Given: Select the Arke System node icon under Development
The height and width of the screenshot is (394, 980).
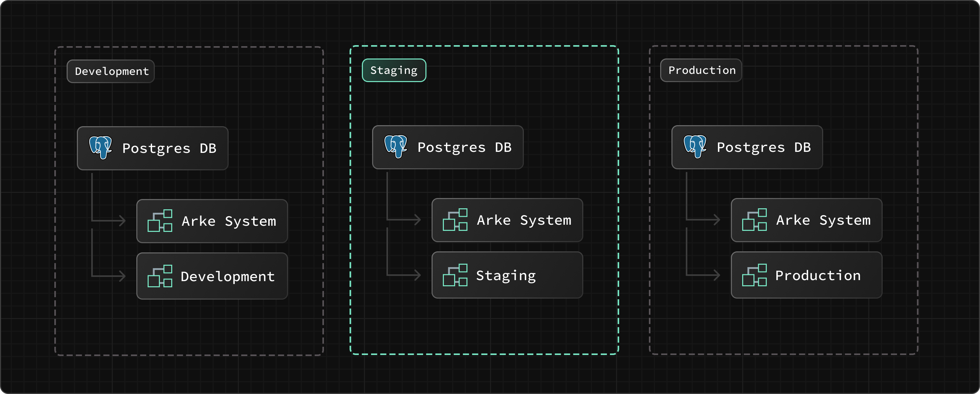Looking at the screenshot, I should click(x=160, y=221).
